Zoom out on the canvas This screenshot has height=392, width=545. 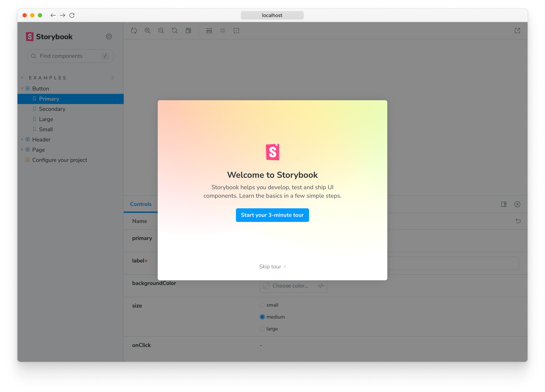(161, 31)
